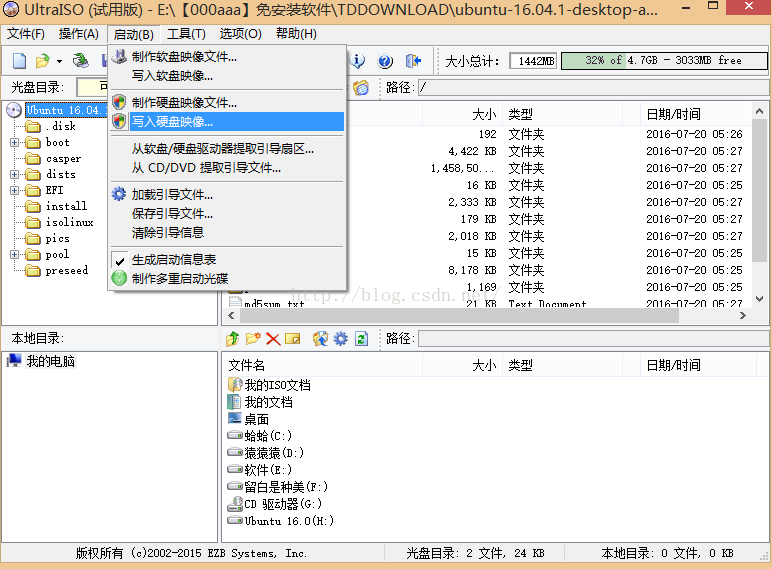Click the Refresh icon in local toolbar
Image resolution: width=772 pixels, height=569 pixels.
coord(361,339)
